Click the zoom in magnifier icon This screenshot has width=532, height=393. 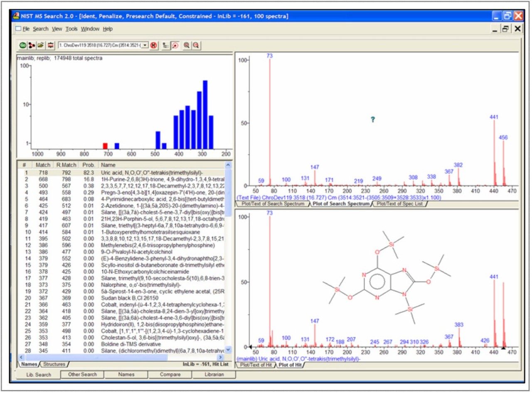tap(187, 45)
